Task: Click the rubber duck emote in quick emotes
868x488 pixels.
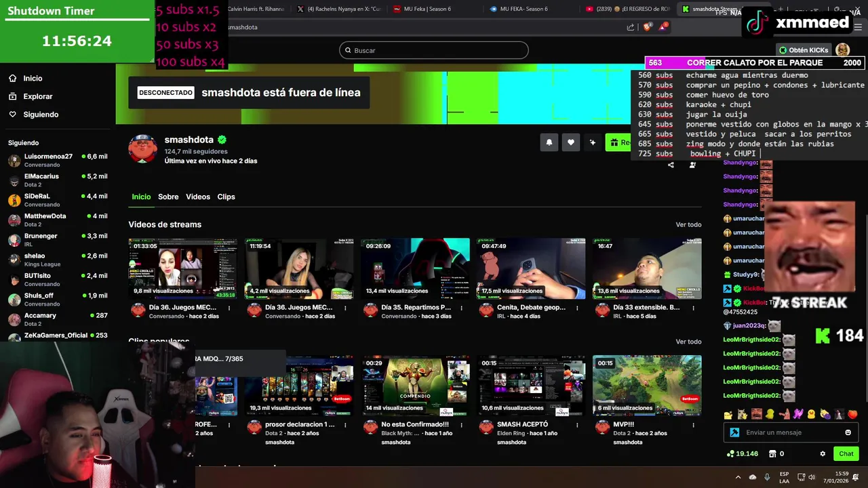Action: (811, 414)
